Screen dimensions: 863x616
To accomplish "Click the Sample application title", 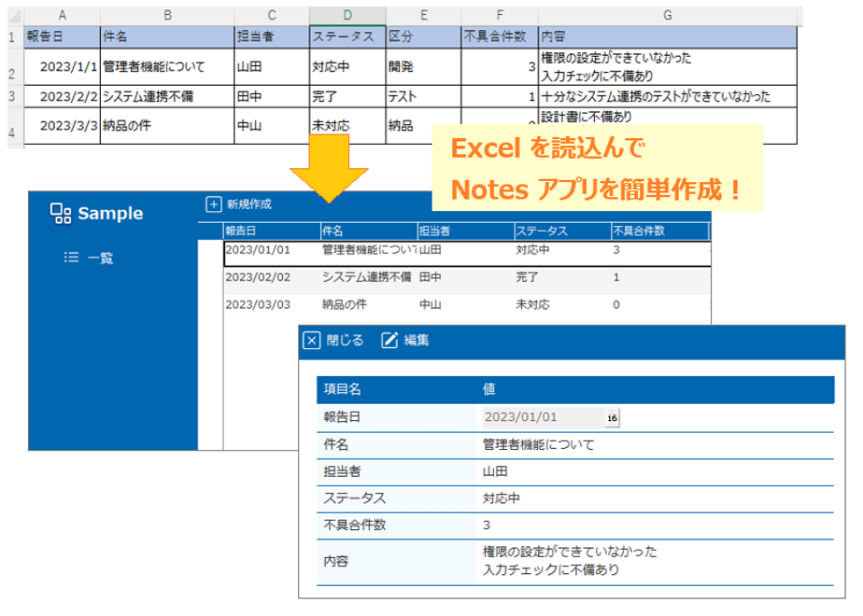I will [110, 214].
